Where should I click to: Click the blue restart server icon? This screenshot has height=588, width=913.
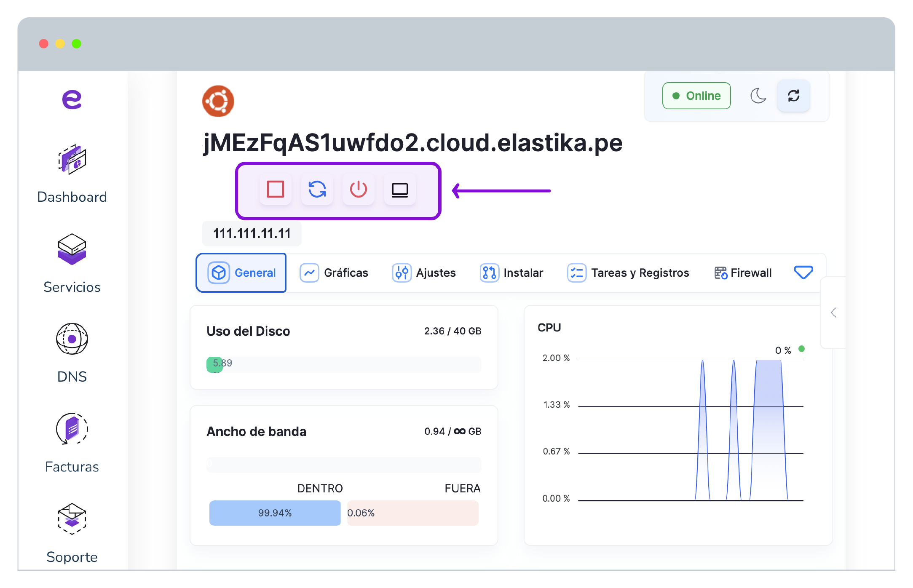tap(317, 190)
